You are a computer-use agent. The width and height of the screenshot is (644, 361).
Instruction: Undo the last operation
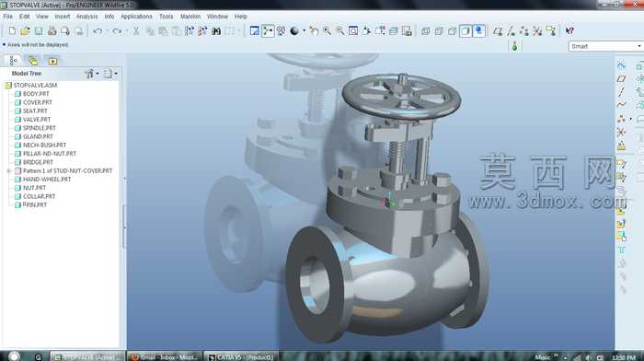point(98,30)
